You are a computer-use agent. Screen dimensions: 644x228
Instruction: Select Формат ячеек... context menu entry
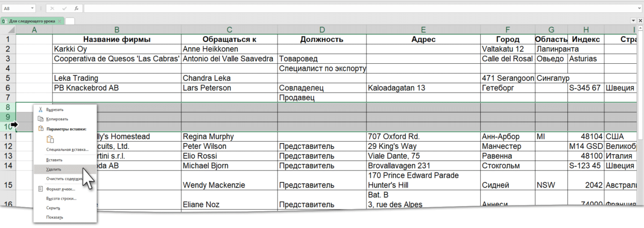[60, 189]
